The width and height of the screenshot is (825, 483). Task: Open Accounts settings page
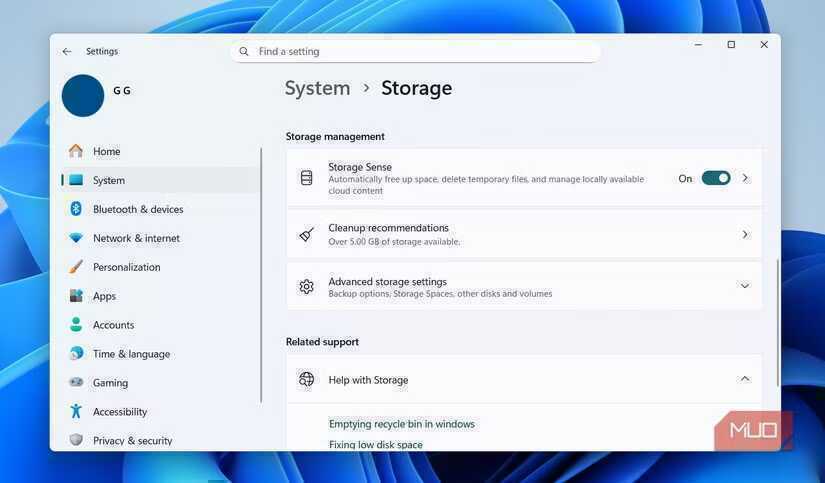tap(113, 325)
